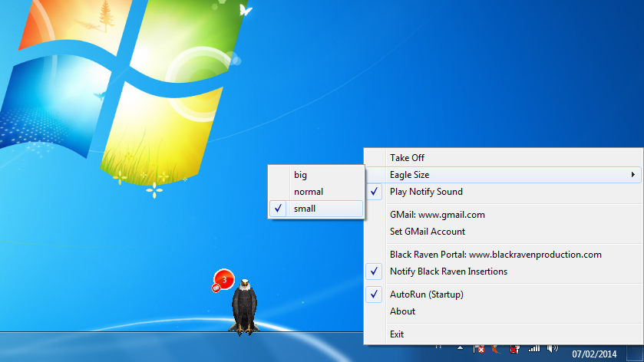
Task: Choose Exit from the context menu
Action: point(503,334)
